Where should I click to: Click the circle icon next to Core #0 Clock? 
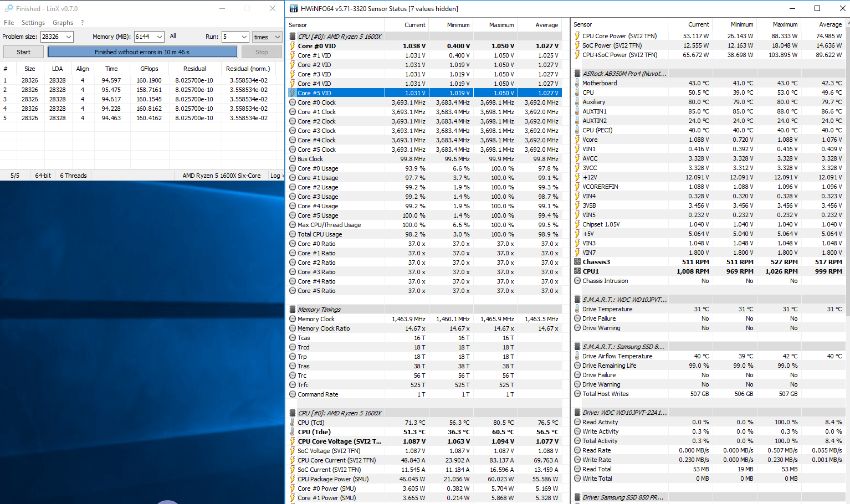(x=293, y=102)
